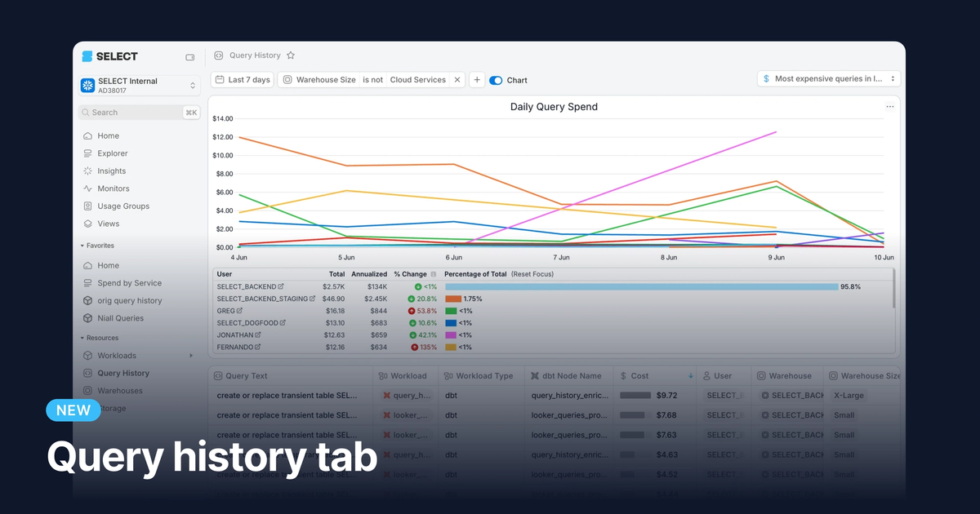Click the Usage Groups icon
980x514 pixels.
[x=87, y=206]
